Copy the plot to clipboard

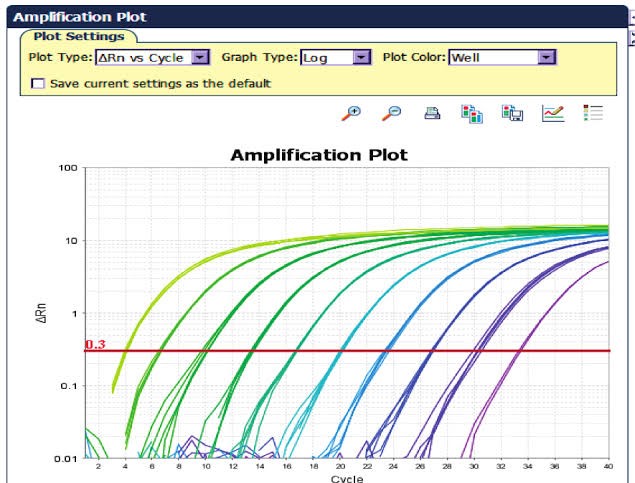pos(472,113)
